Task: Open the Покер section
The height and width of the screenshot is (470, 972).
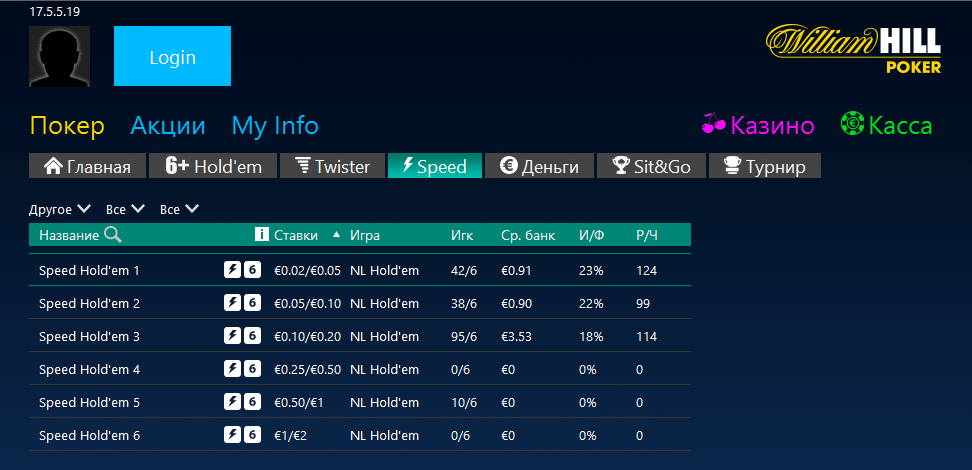Action: 67,126
